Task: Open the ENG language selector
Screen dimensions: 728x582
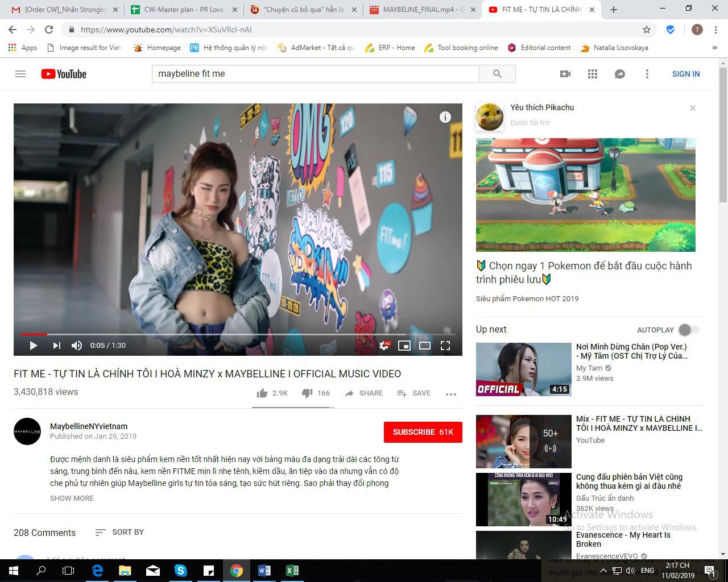Action: pyautogui.click(x=647, y=571)
